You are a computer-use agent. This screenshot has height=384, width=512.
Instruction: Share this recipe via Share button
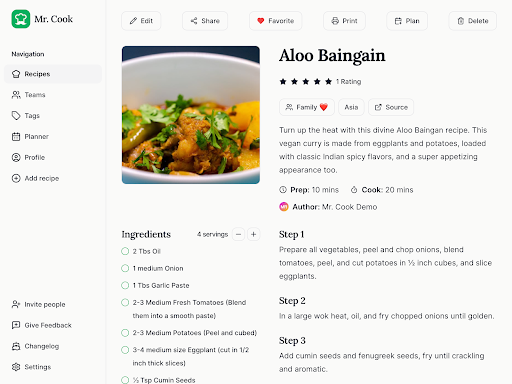pos(205,21)
